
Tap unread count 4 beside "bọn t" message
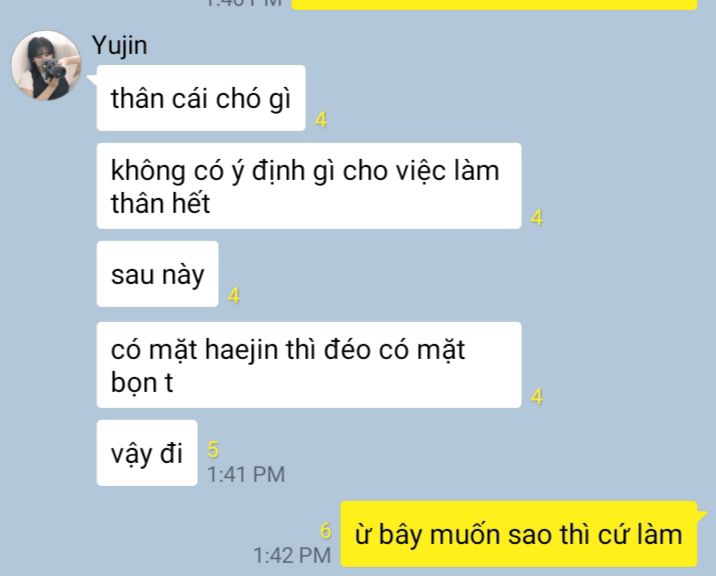[537, 397]
